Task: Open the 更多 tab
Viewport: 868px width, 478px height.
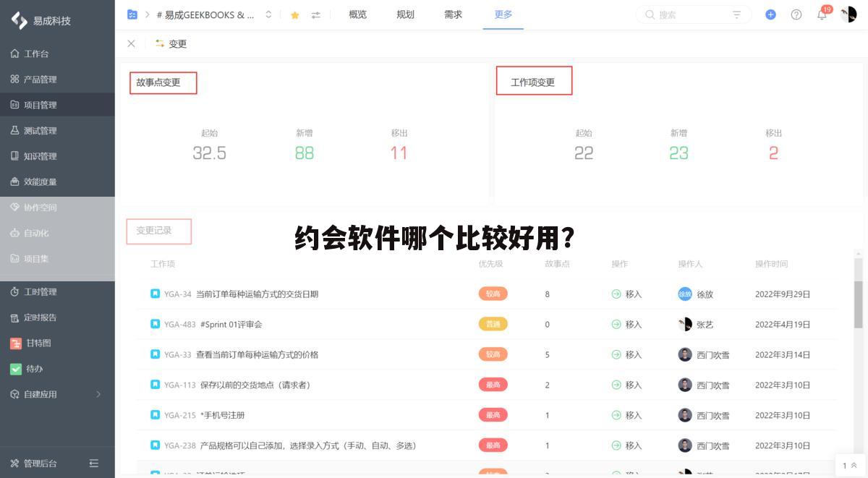Action: pyautogui.click(x=503, y=14)
